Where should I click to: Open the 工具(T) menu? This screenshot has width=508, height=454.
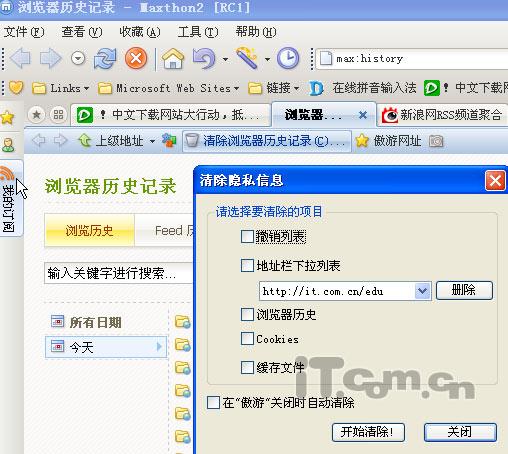(x=198, y=32)
